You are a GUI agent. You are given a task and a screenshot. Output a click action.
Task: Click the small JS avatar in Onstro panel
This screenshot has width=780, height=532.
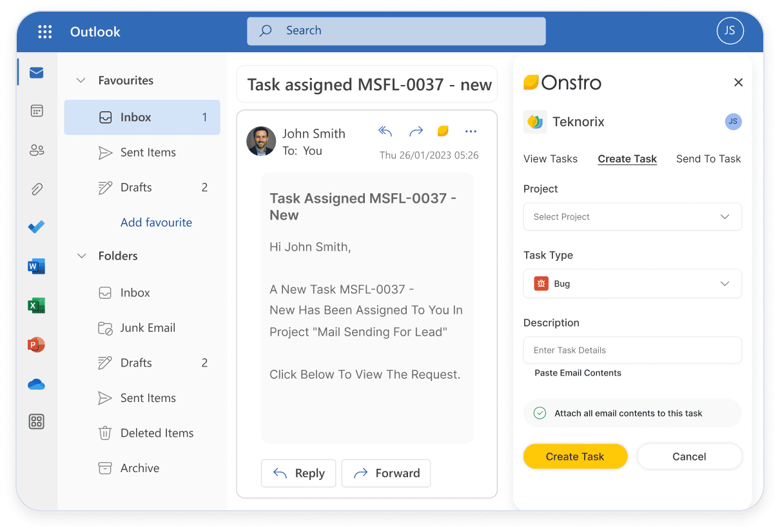(733, 121)
